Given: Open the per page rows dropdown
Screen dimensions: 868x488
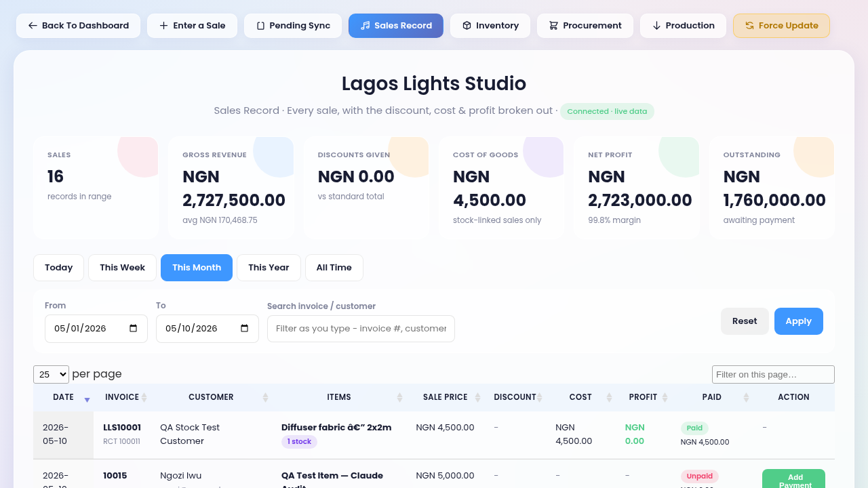Looking at the screenshot, I should click(x=51, y=374).
